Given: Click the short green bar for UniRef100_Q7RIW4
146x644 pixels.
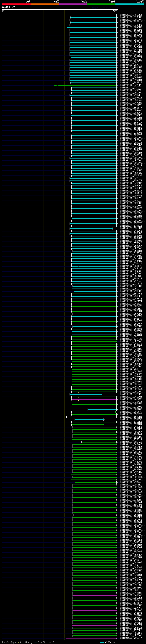Looking at the screenshot, I should (x=88, y=424).
